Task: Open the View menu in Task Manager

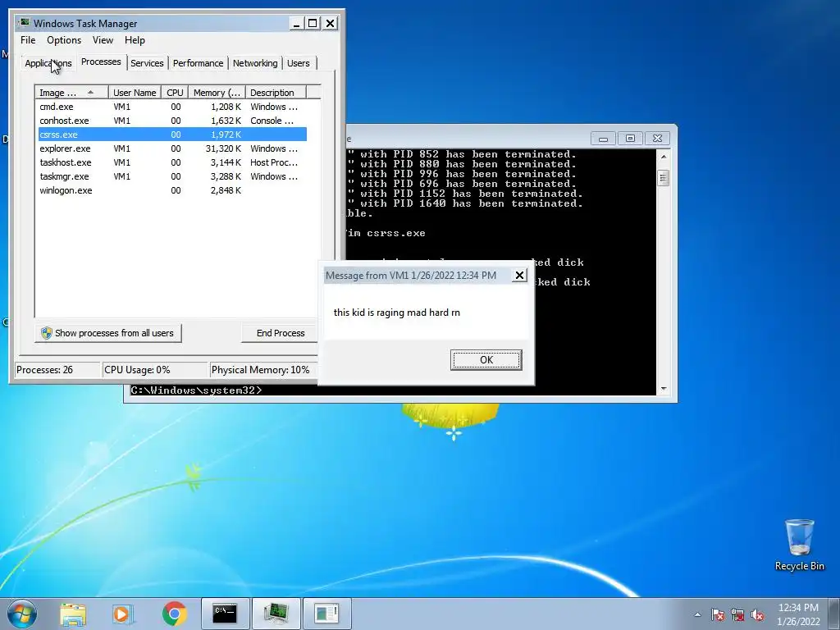Action: tap(103, 40)
